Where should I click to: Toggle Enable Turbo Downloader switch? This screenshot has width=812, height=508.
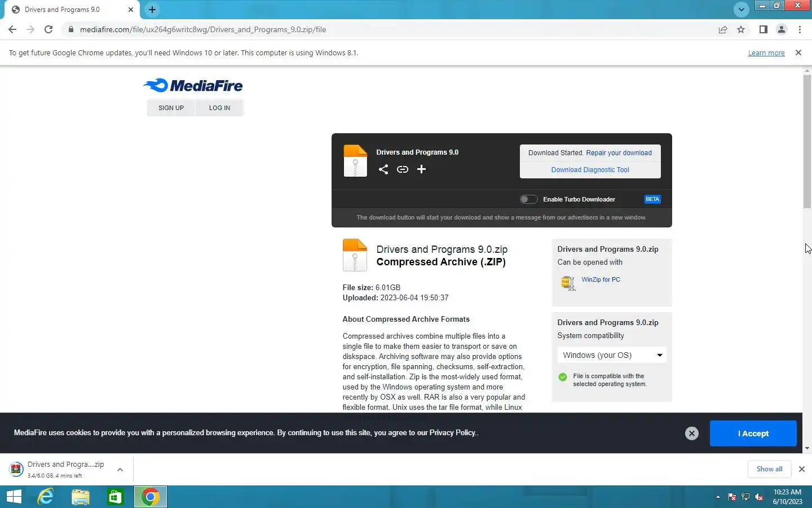point(528,199)
